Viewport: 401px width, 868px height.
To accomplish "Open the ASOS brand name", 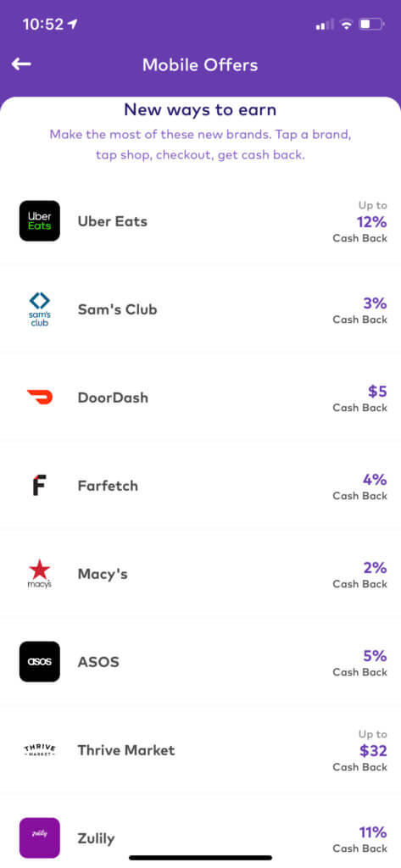I will (98, 662).
